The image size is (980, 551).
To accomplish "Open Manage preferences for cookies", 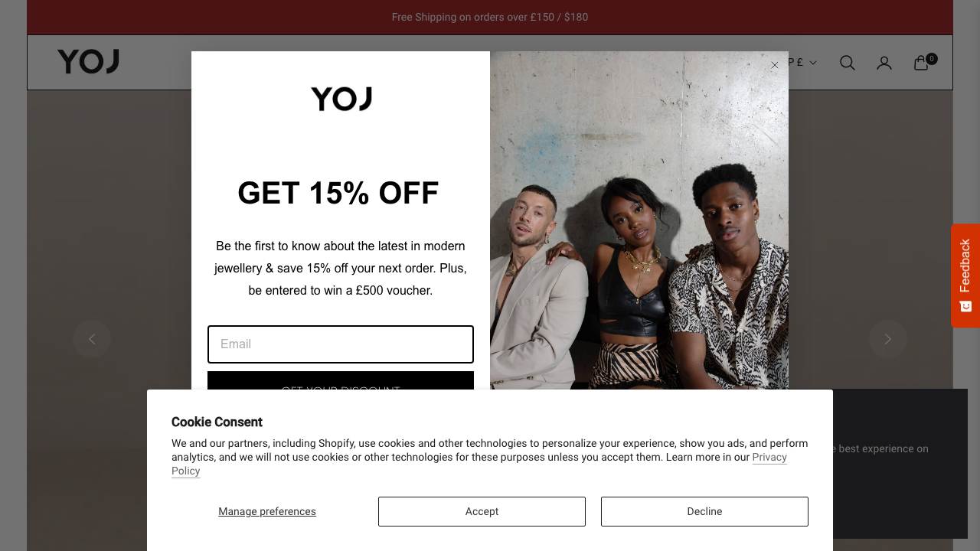I will pyautogui.click(x=266, y=511).
